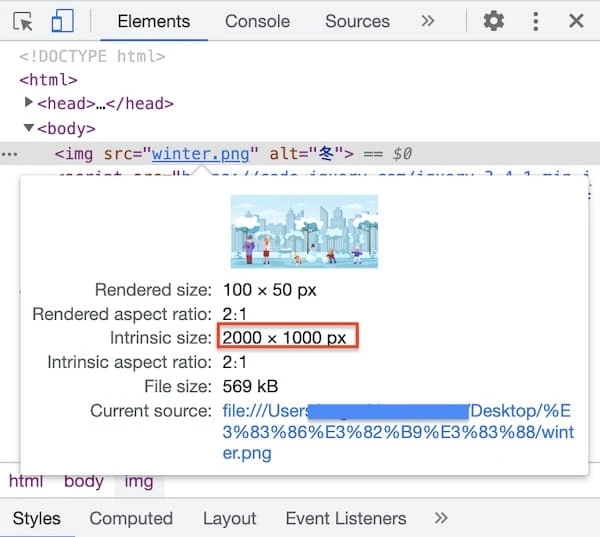Switch to the Console tab
The height and width of the screenshot is (537, 600).
257,21
